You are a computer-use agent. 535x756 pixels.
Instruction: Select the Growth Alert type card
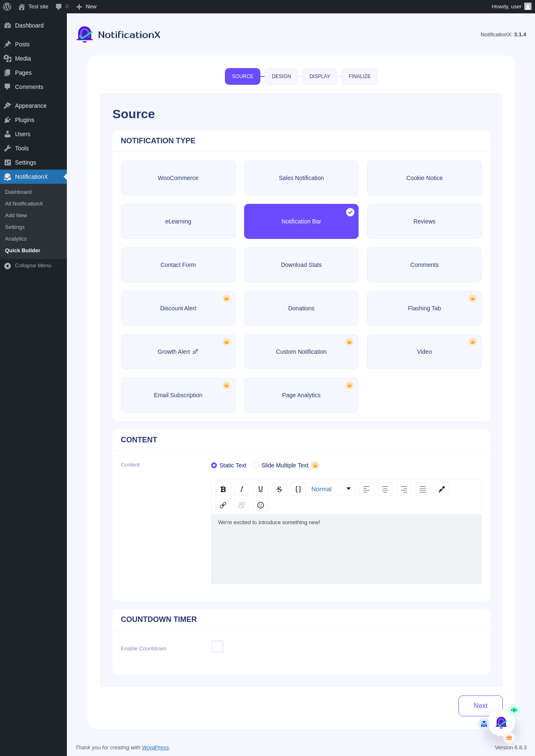point(178,352)
